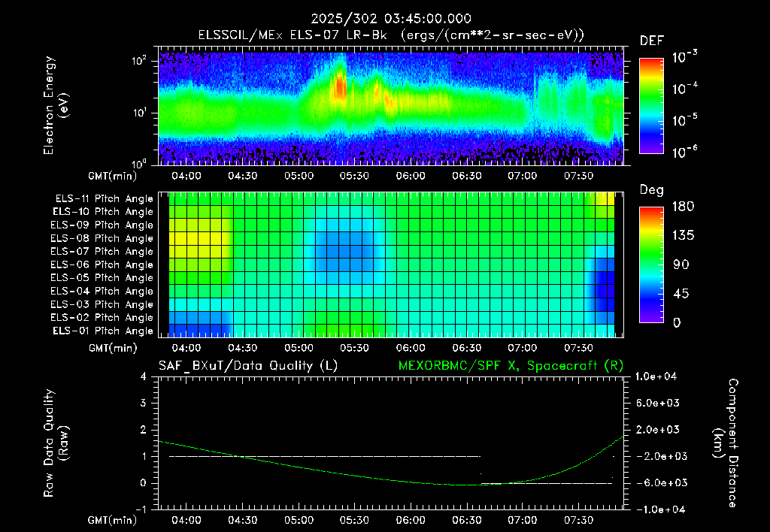Click the 4 tick on the Raw Data Quality axis
The image size is (770, 532).
click(143, 376)
